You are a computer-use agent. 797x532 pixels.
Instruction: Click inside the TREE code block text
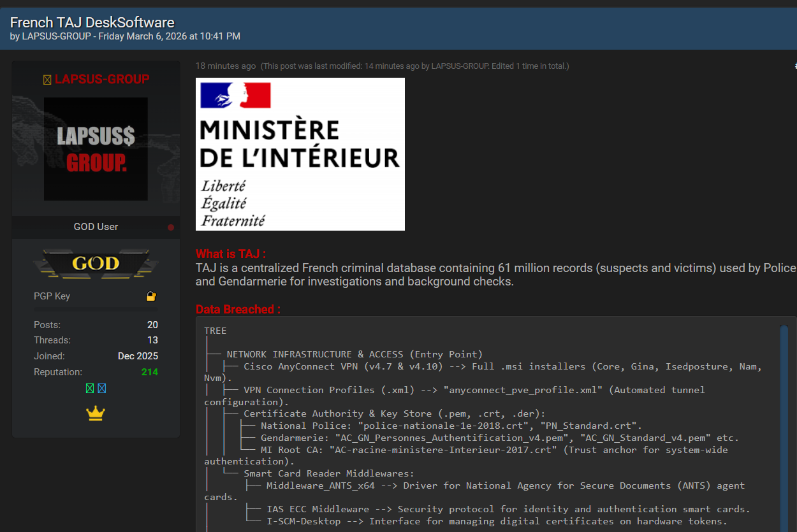tap(446, 414)
